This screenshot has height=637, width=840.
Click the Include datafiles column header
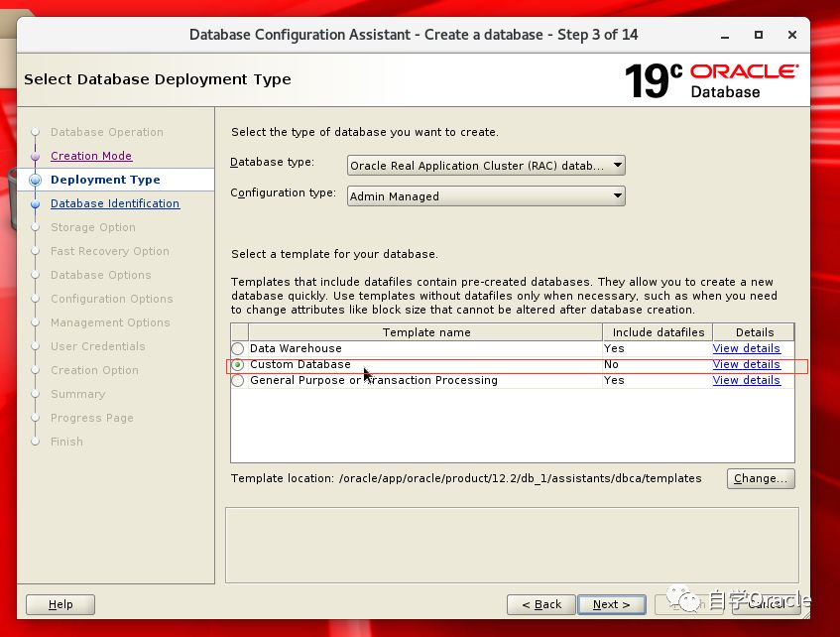tap(658, 332)
